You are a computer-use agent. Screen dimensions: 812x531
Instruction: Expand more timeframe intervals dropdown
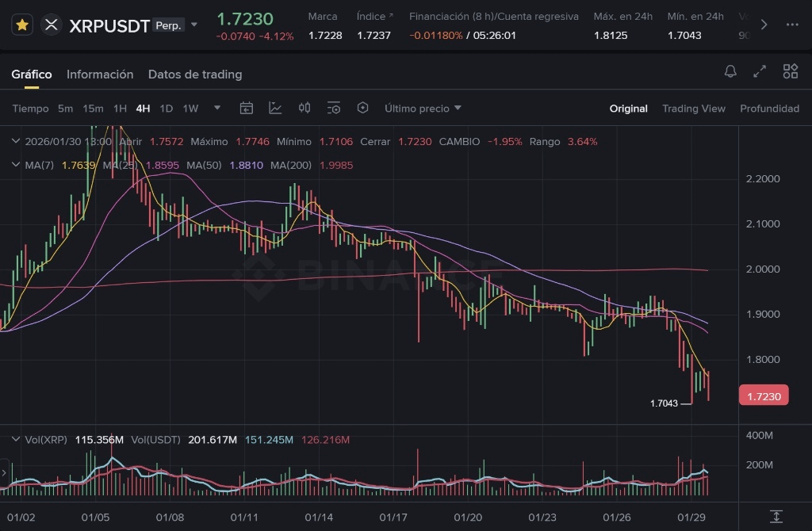(x=216, y=108)
